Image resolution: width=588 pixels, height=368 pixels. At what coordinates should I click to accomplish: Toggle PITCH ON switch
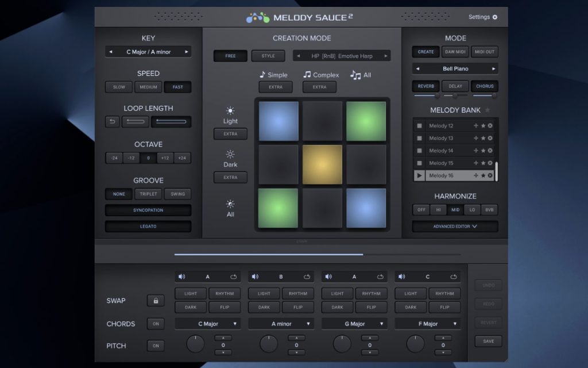156,346
